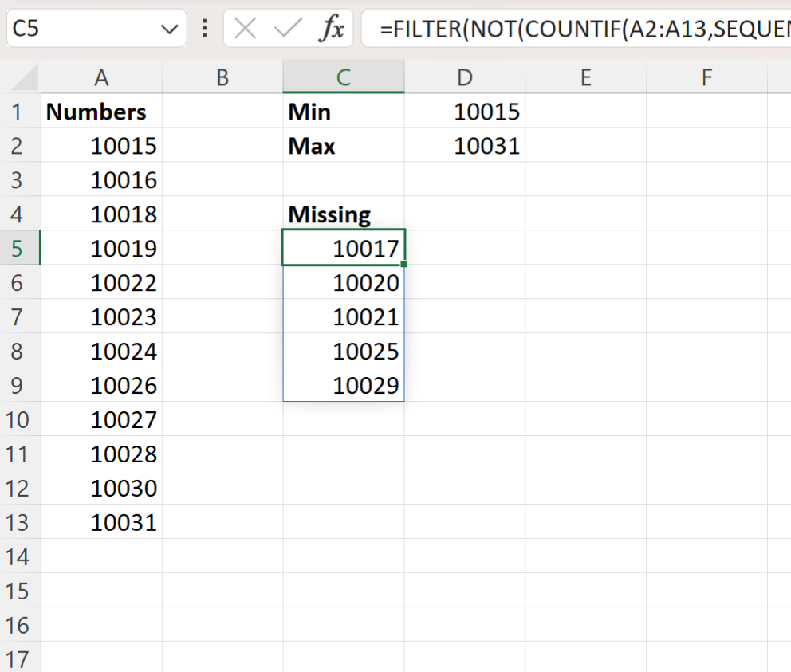
Task: Select row 5 header
Action: [x=20, y=249]
